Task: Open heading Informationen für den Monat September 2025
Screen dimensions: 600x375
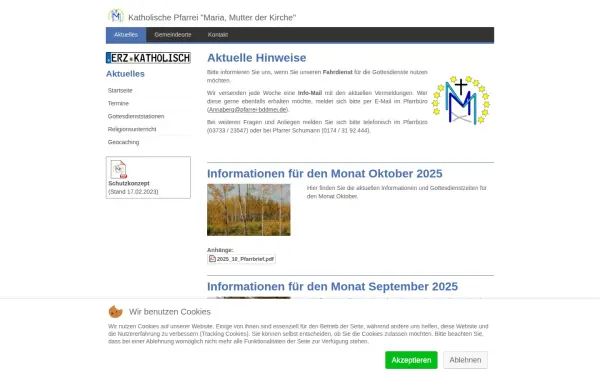Action: tap(332, 286)
